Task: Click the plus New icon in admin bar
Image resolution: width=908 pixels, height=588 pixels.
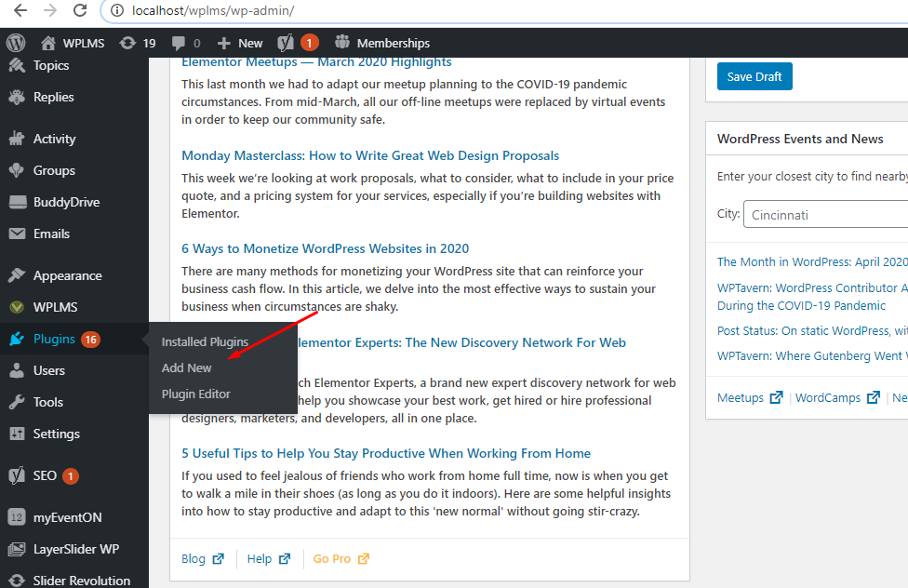Action: 223,43
